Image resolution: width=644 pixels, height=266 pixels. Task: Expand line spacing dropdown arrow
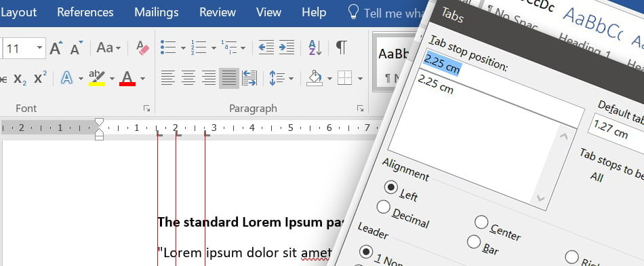tap(291, 79)
